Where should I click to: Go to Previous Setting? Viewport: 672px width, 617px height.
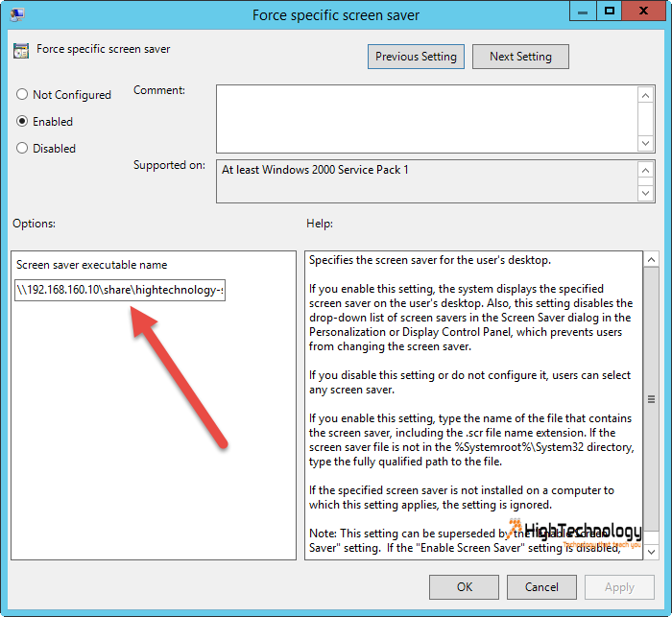[x=416, y=57]
